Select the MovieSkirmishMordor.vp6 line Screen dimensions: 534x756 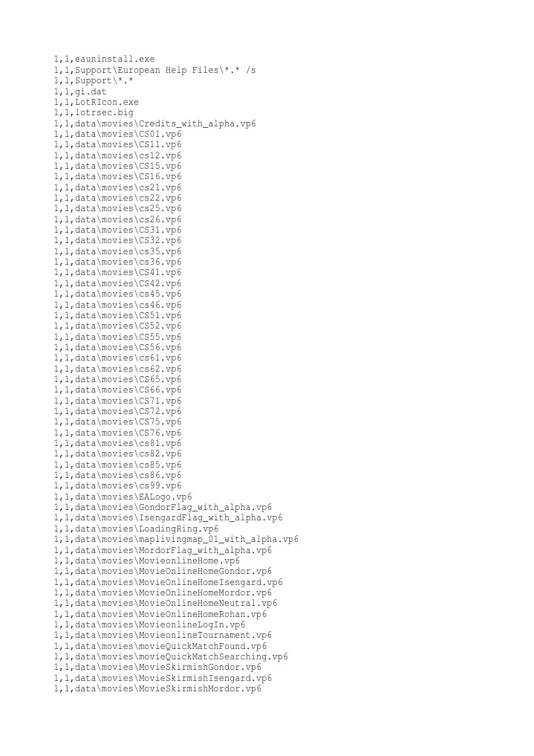point(157,688)
